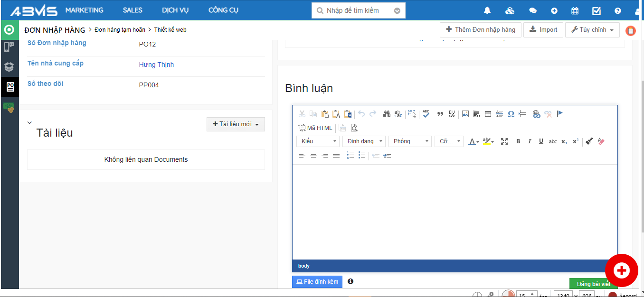Viewport: 644px width, 297px height.
Task: Pick text highlight background color
Action: coord(487,141)
